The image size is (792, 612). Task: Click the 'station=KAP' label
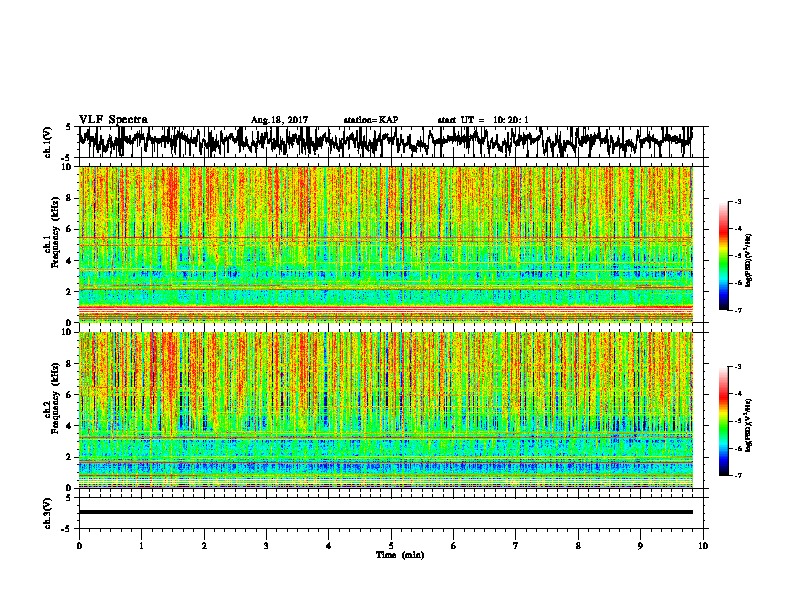(x=371, y=120)
